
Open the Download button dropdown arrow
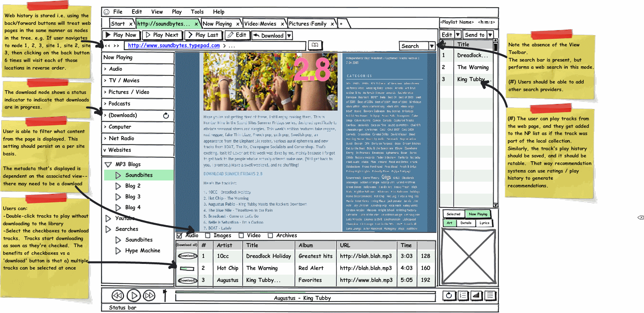pyautogui.click(x=289, y=36)
